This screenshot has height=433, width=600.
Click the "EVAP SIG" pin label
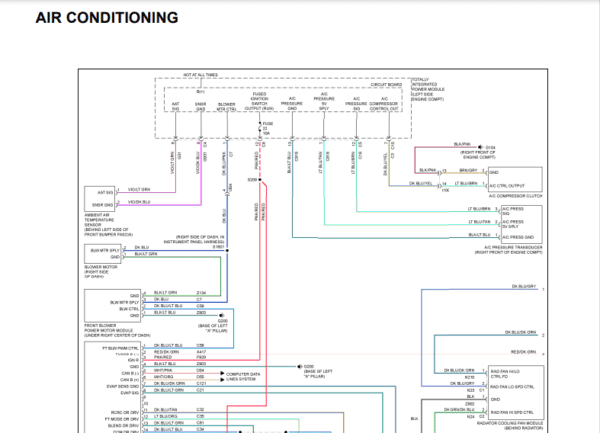click(130, 393)
